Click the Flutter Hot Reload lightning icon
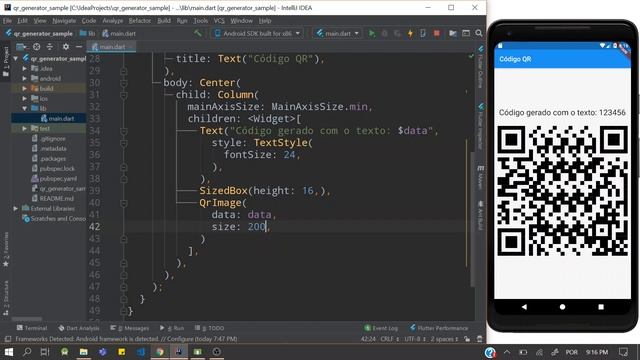The width and height of the screenshot is (640, 360). (410, 33)
